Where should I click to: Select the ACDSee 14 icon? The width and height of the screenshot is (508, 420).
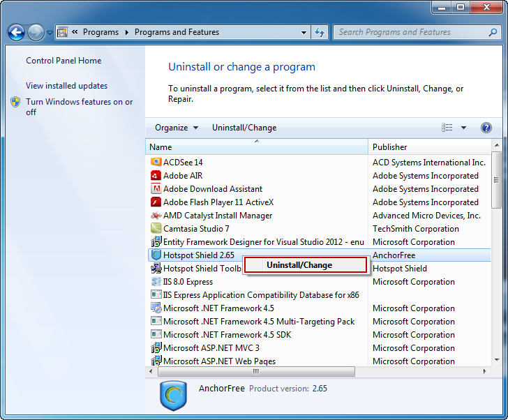[156, 162]
